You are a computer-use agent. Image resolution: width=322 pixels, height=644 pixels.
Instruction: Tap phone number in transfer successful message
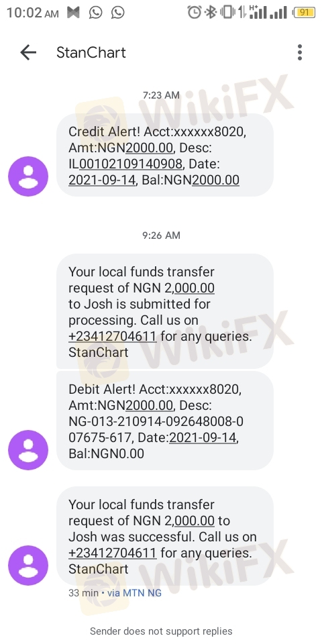point(113,553)
